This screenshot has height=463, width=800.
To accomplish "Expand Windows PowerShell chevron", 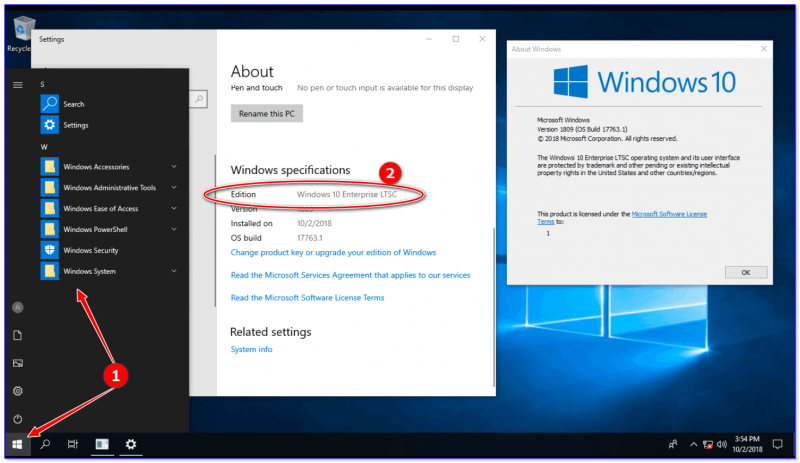I will [174, 229].
